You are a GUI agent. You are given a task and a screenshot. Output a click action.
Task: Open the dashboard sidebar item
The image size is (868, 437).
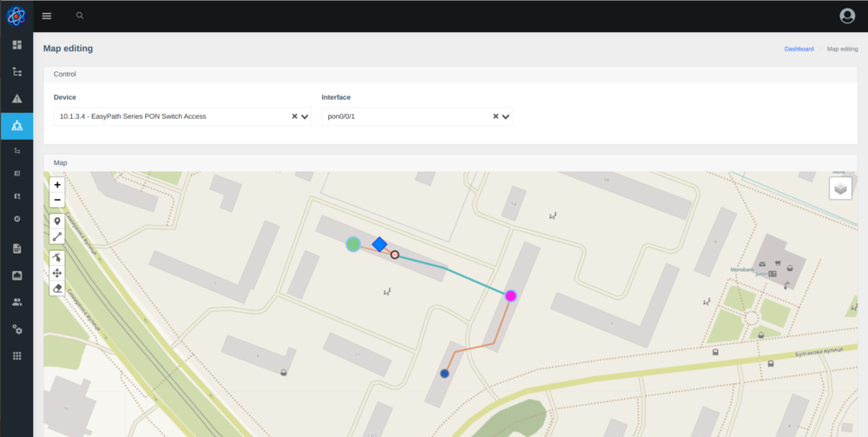pos(16,44)
